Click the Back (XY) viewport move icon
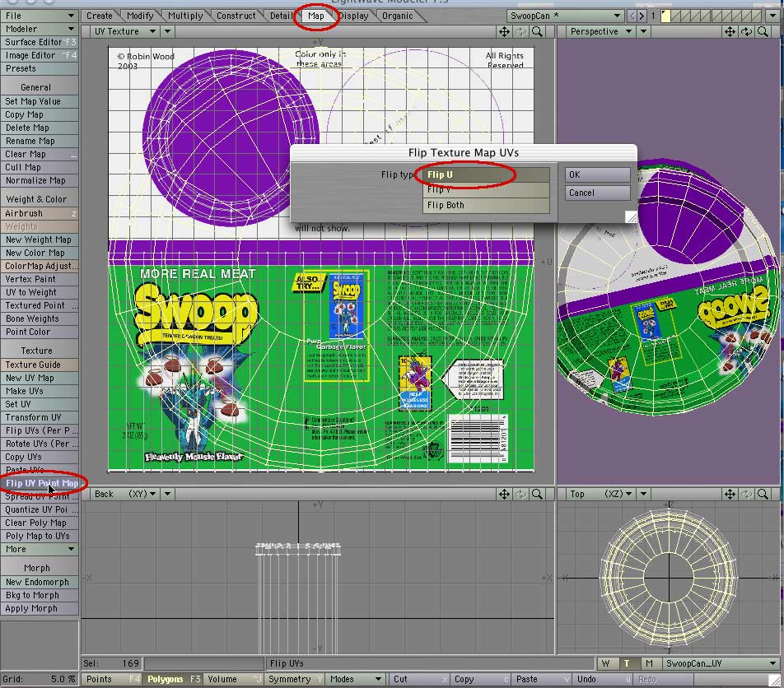 pos(504,494)
